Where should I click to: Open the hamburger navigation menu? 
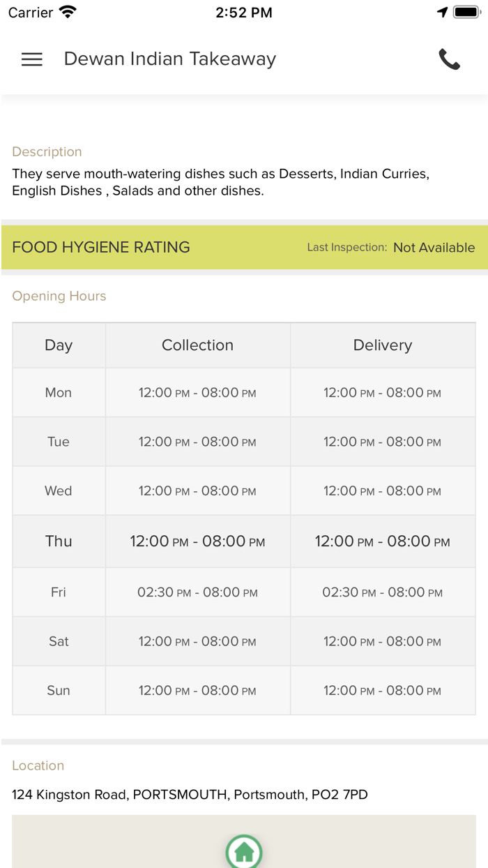tap(31, 59)
